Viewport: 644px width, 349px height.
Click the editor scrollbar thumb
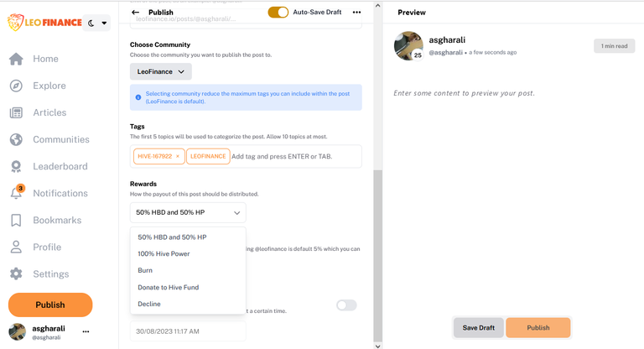click(378, 255)
